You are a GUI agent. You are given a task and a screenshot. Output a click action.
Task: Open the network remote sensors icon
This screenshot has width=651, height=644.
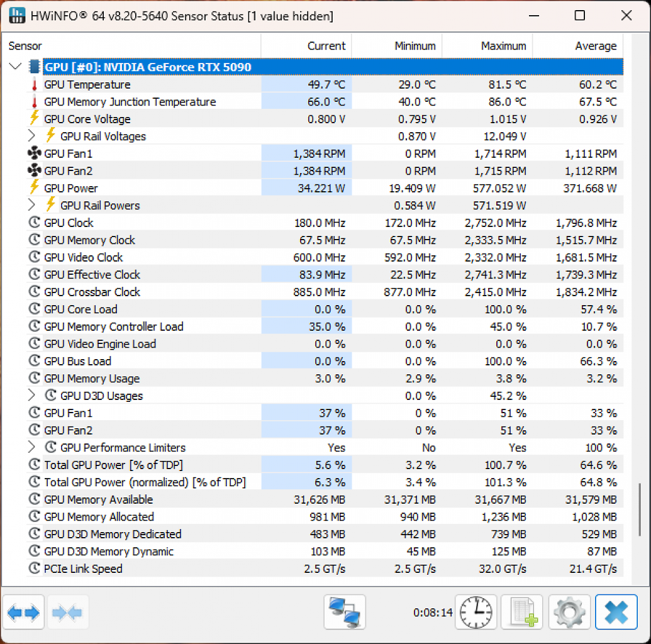(344, 612)
